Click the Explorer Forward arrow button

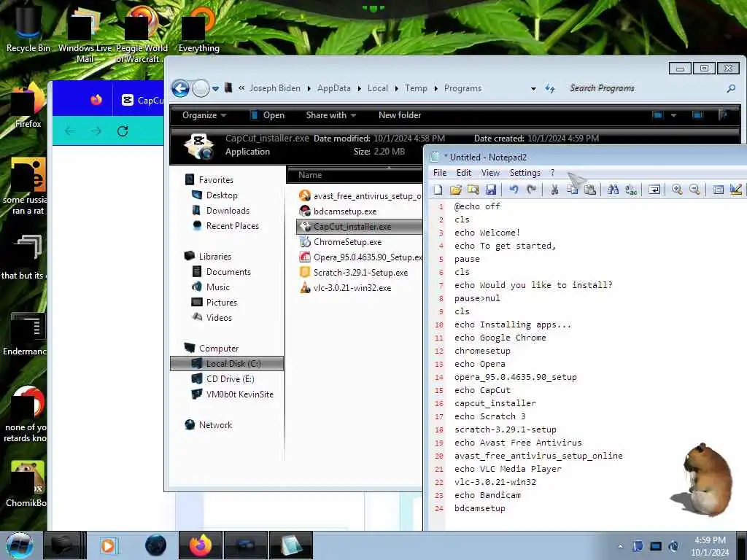click(x=201, y=88)
